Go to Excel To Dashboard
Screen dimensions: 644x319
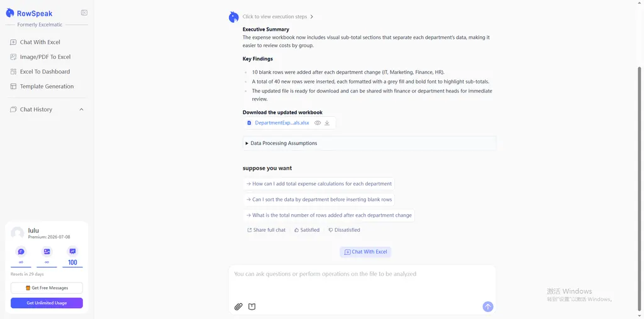pyautogui.click(x=45, y=72)
